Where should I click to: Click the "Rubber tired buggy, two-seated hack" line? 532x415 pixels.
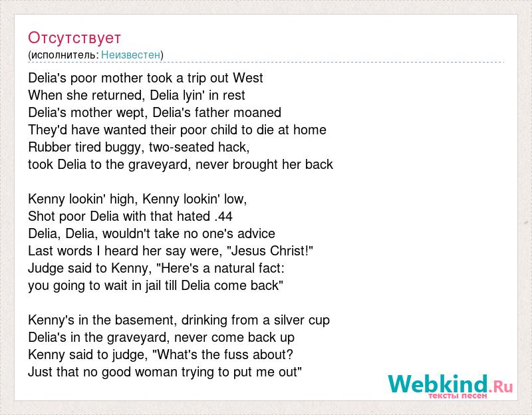tap(139, 147)
